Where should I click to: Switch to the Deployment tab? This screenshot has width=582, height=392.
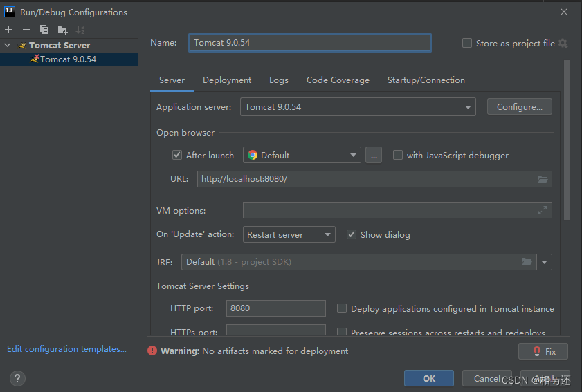click(x=227, y=80)
